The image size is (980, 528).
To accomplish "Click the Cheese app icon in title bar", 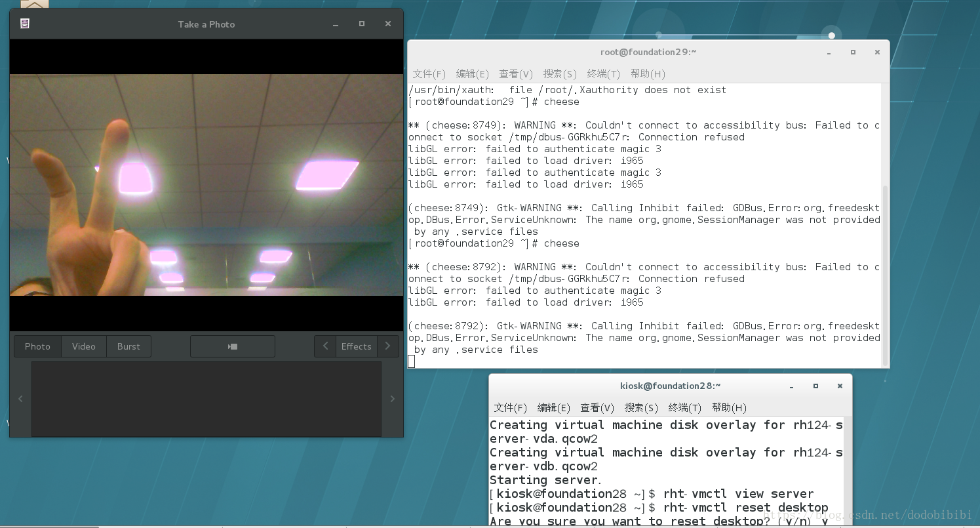I will pyautogui.click(x=25, y=24).
